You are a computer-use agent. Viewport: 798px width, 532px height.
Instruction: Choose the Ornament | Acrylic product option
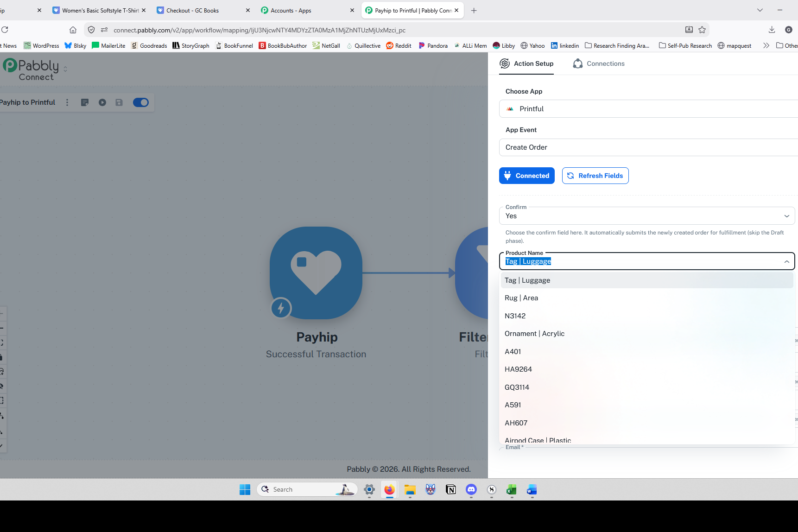click(x=647, y=334)
